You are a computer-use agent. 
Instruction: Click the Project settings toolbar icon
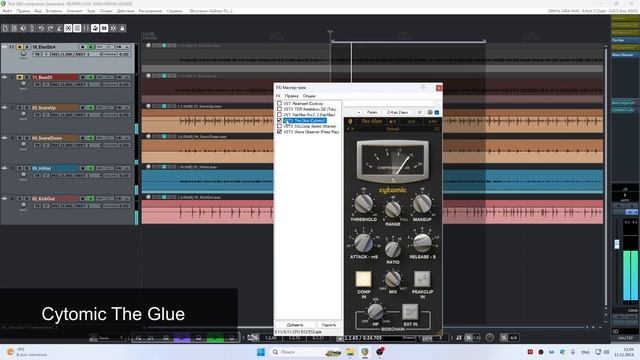tap(32, 28)
